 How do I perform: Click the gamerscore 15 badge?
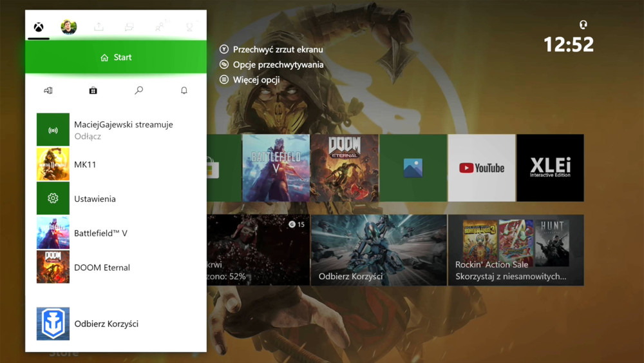pos(296,224)
